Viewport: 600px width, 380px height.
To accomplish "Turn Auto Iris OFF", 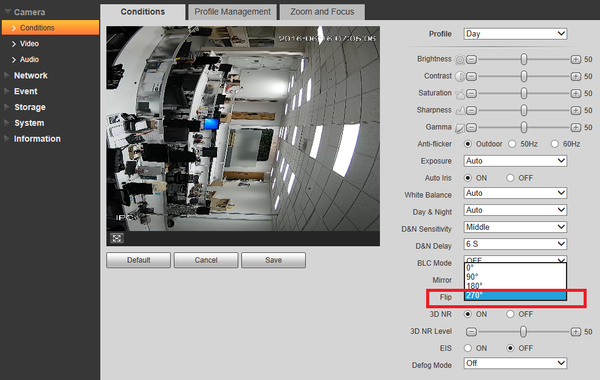I will [510, 178].
